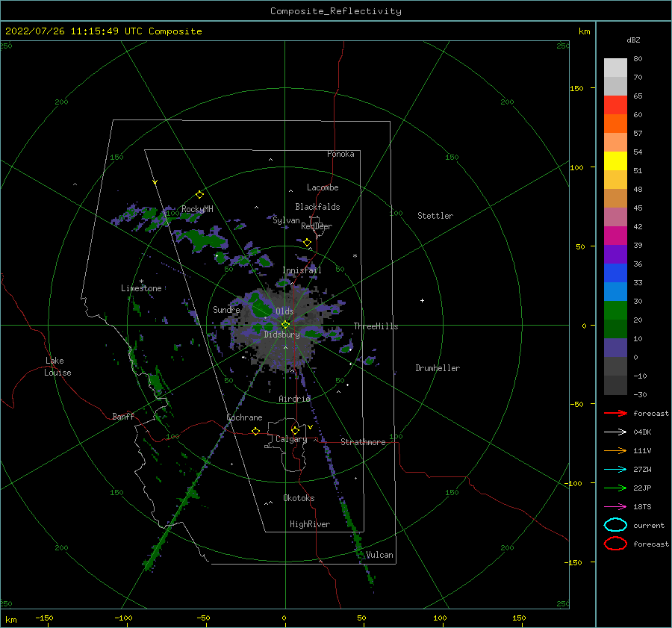Click the Vulcan label
The width and height of the screenshot is (672, 628).
coord(379,555)
